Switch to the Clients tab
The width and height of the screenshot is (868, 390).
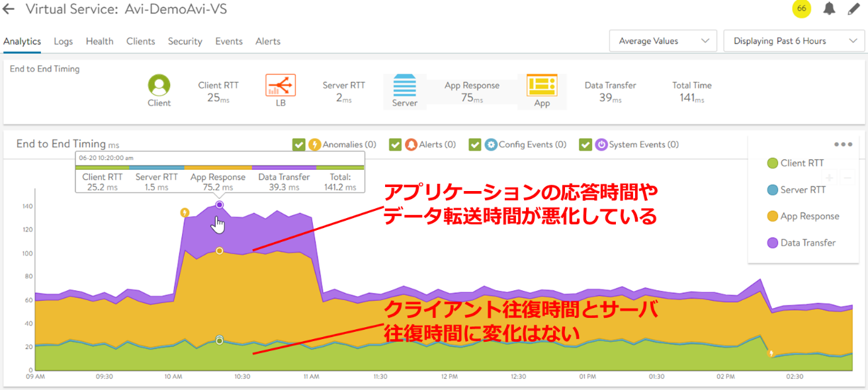click(x=141, y=41)
